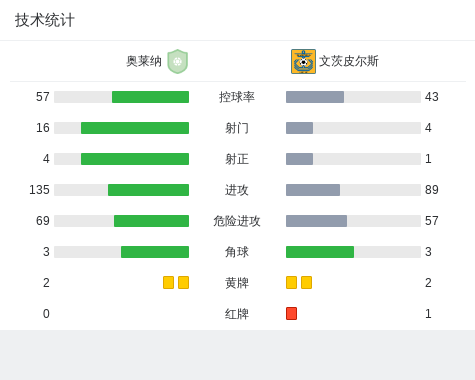Image resolution: width=475 pixels, height=380 pixels.
Task: Click 文茨皮尔斯's second yellow card icon
Action: click(x=306, y=282)
